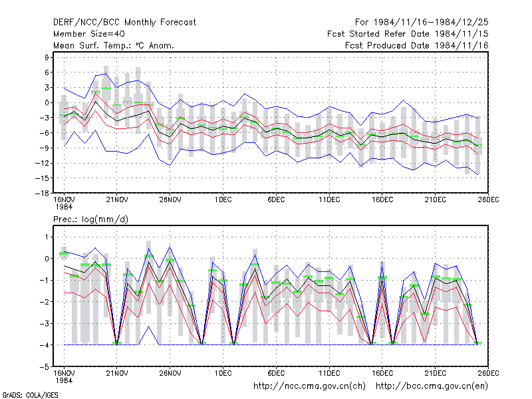Click the -18 value on temperature axis

(x=42, y=194)
